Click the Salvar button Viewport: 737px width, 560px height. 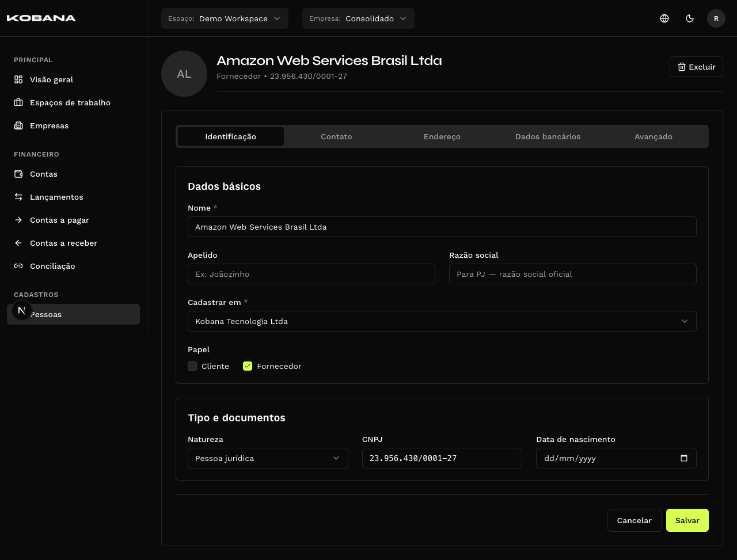687,520
